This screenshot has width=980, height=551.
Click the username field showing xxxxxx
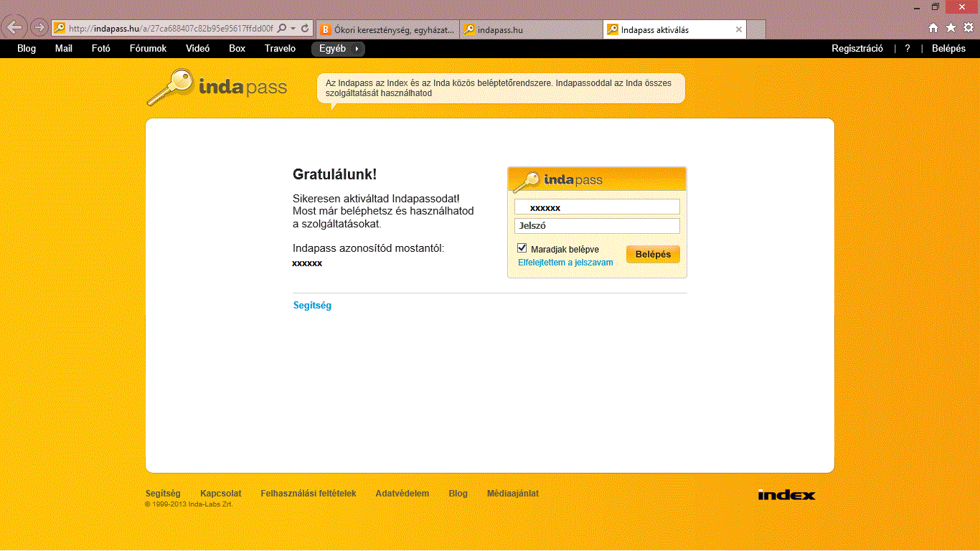[597, 207]
